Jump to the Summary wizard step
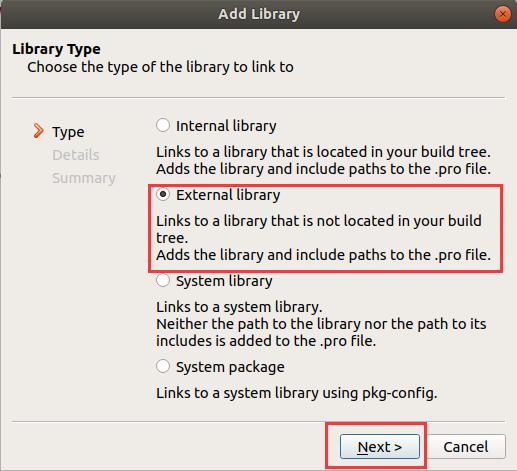Image resolution: width=517 pixels, height=471 pixels. tap(84, 178)
